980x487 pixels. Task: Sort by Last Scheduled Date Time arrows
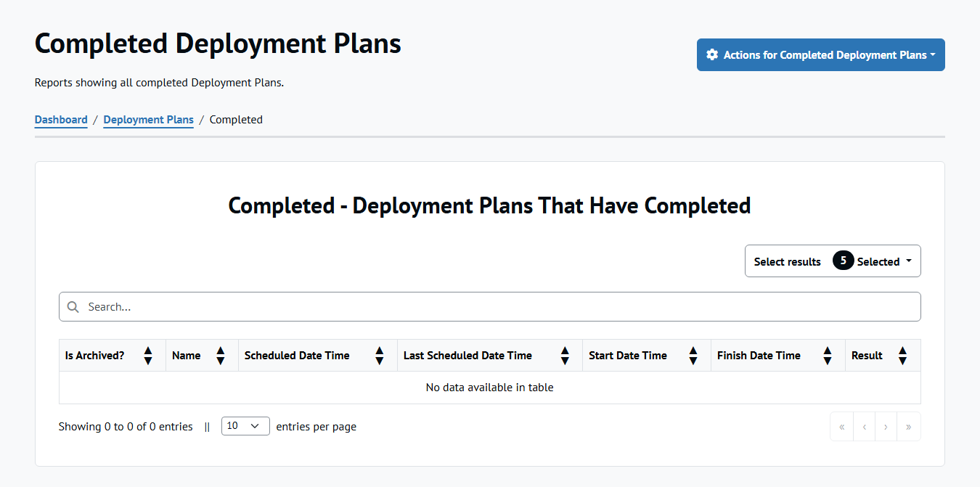coord(565,356)
